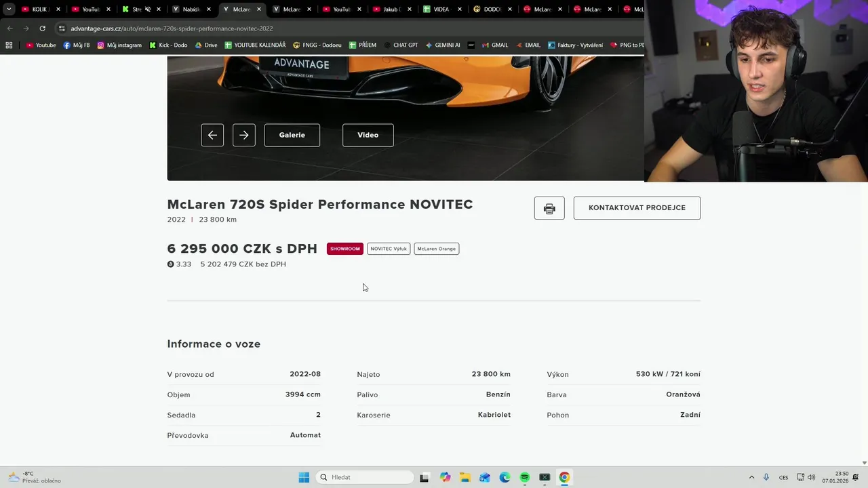Open Microsoft Edge from the taskbar
Screen dimensions: 868x488
[x=505, y=477]
